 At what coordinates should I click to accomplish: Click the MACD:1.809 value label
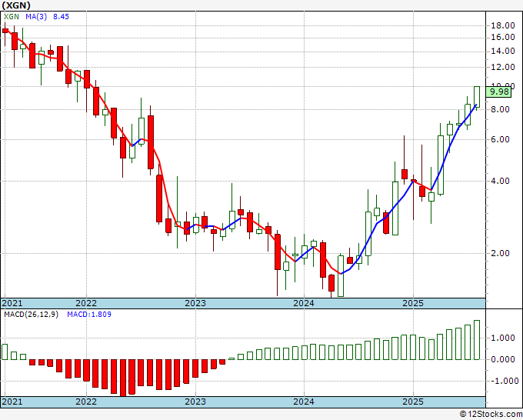(89, 315)
